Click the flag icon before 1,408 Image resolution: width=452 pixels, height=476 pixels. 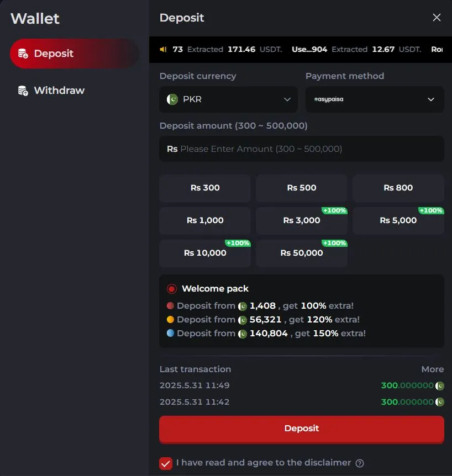[x=243, y=306]
